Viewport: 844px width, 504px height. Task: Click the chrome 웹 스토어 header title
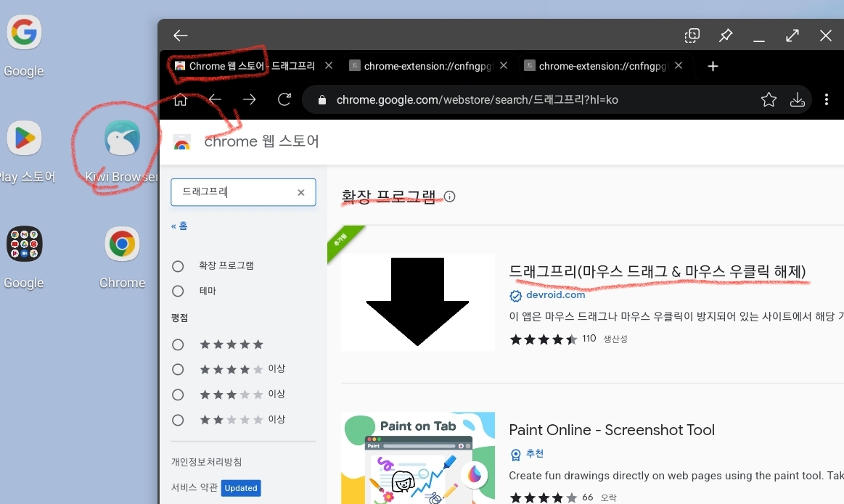[x=261, y=141]
